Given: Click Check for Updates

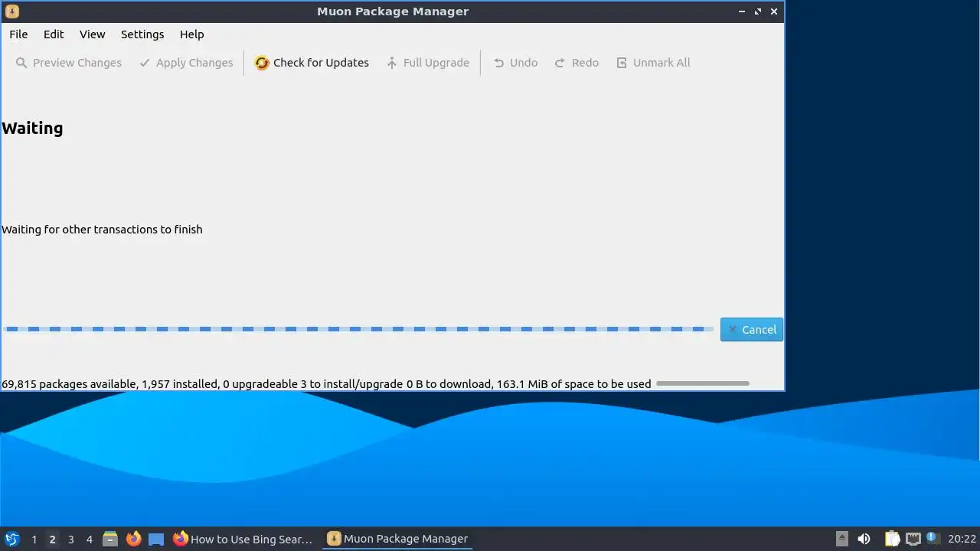Looking at the screenshot, I should point(312,63).
